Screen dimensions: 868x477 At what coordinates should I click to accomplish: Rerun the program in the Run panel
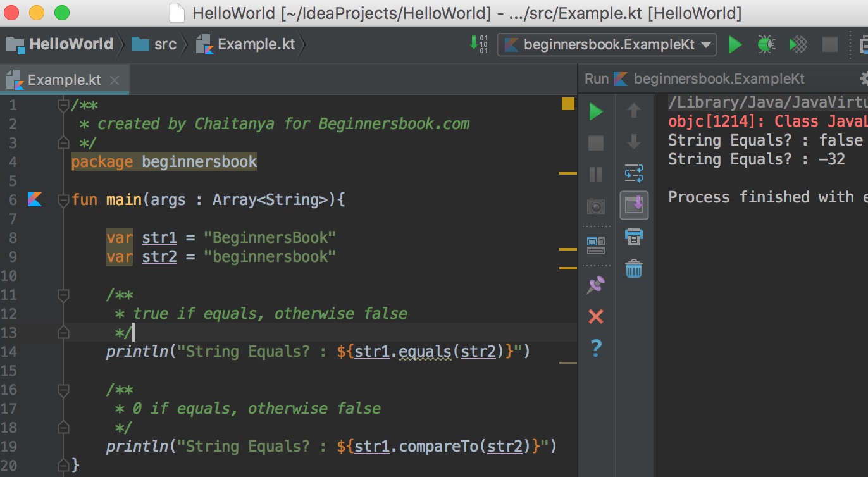595,111
